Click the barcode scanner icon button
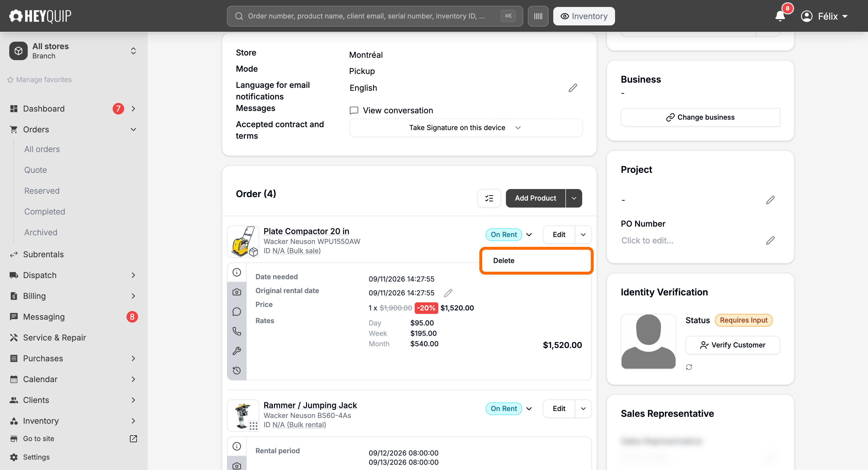This screenshot has height=470, width=868. [x=538, y=16]
